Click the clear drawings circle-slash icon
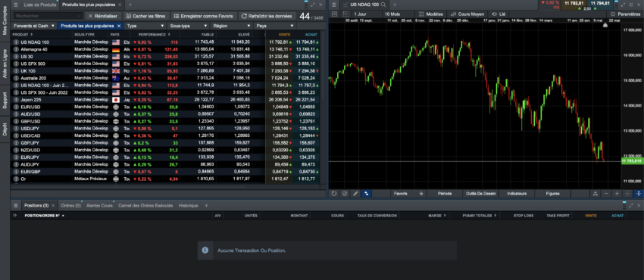The height and width of the screenshot is (280, 644). point(345,194)
